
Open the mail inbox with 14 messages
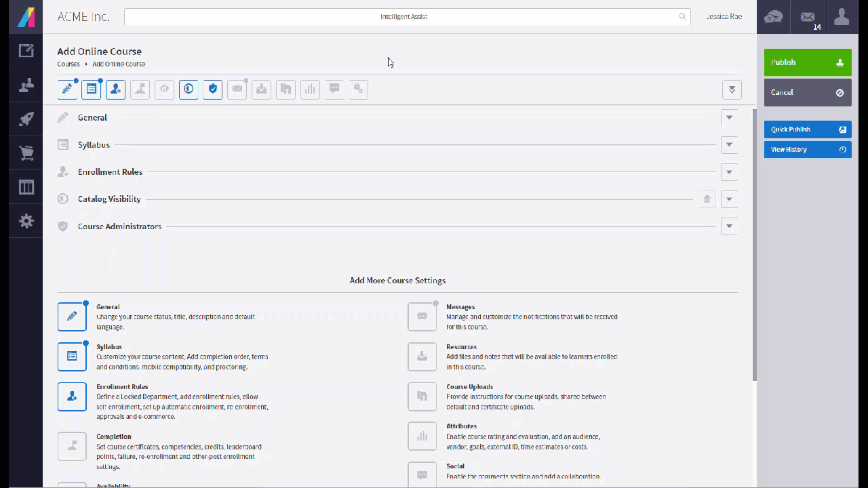[x=808, y=17]
